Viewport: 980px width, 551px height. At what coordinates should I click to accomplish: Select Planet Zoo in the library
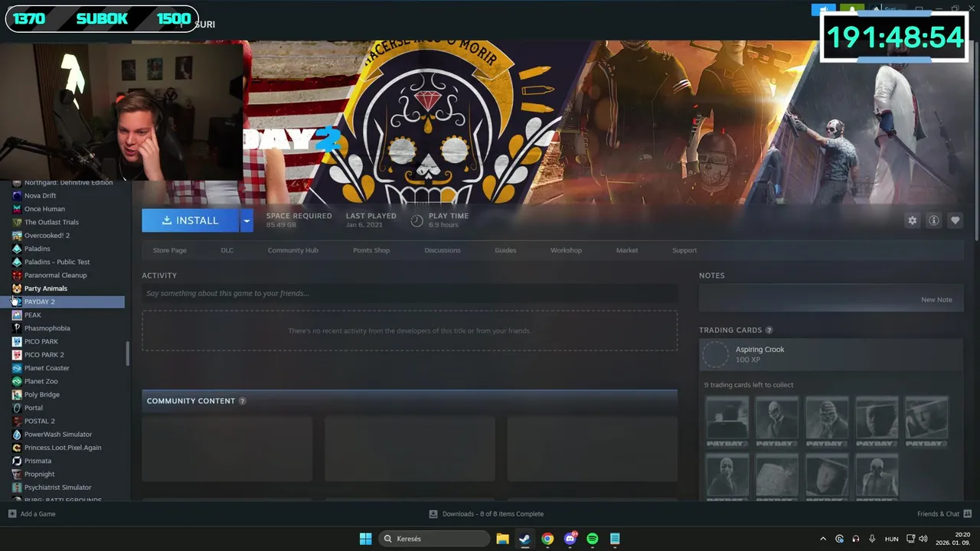point(41,381)
